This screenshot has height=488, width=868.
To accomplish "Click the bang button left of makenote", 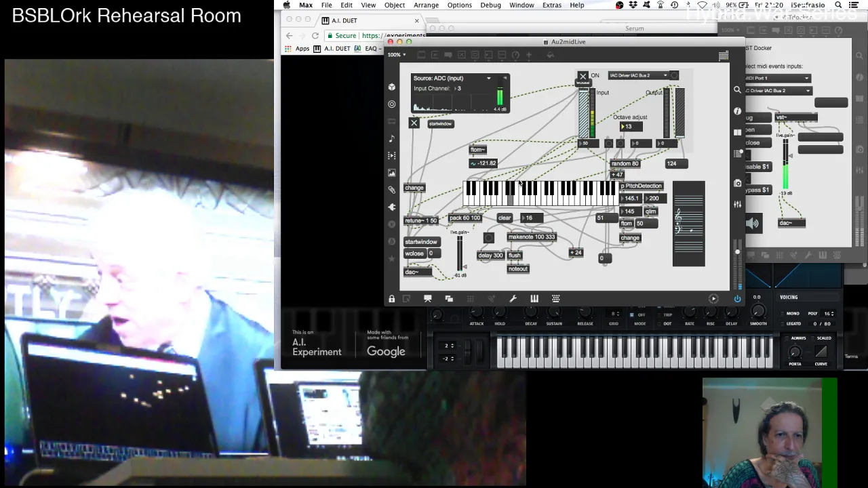I will [x=488, y=238].
